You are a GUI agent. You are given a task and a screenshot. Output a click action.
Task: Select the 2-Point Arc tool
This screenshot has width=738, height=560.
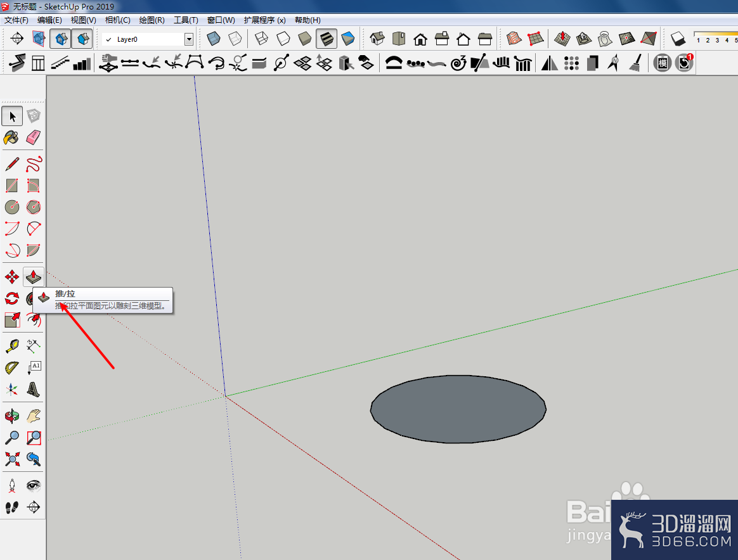pos(34,229)
